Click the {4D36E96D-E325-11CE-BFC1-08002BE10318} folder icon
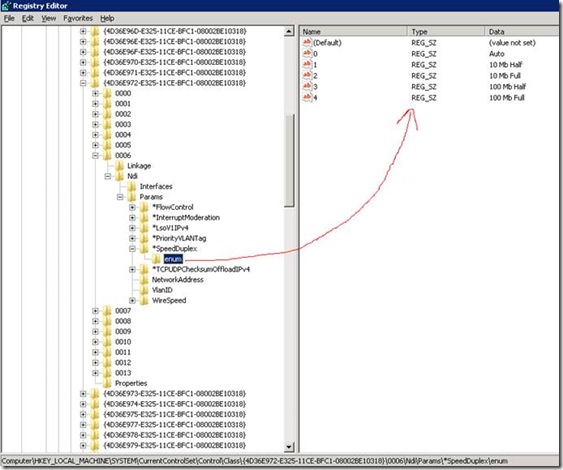This screenshot has height=470, width=563. (95, 31)
